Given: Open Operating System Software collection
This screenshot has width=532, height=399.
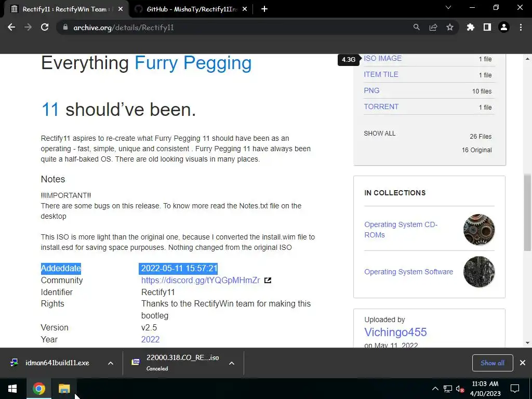Looking at the screenshot, I should [x=408, y=272].
